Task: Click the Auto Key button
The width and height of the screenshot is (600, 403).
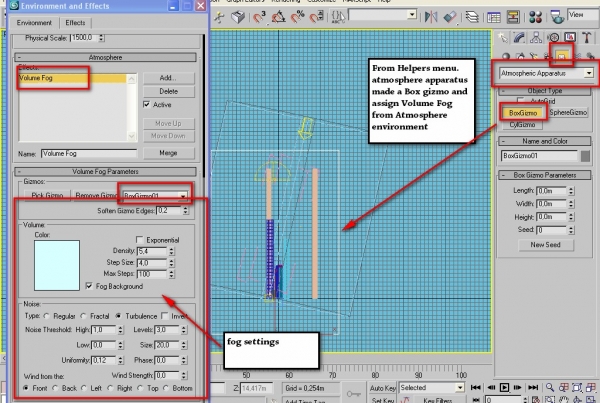Action: pyautogui.click(x=382, y=388)
